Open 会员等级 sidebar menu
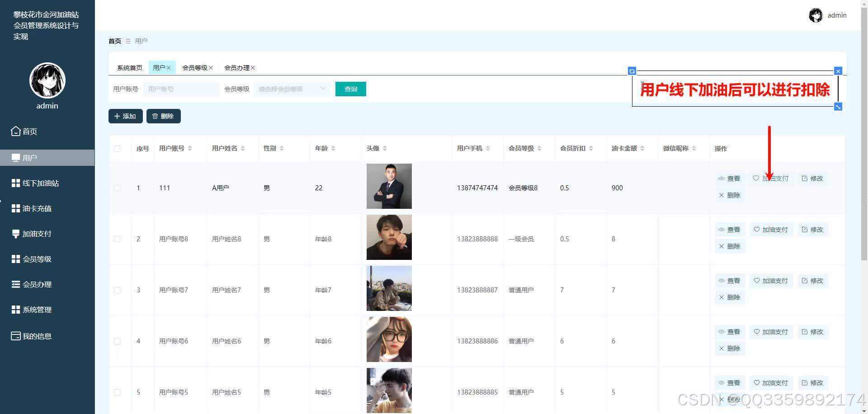The image size is (868, 414). click(x=32, y=259)
